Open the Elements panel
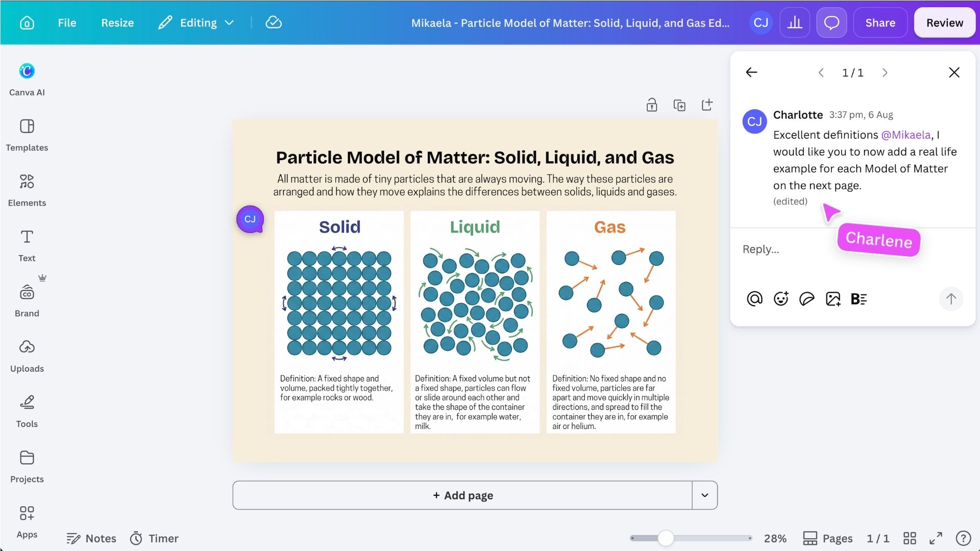Viewport: 980px width, 551px height. (27, 190)
